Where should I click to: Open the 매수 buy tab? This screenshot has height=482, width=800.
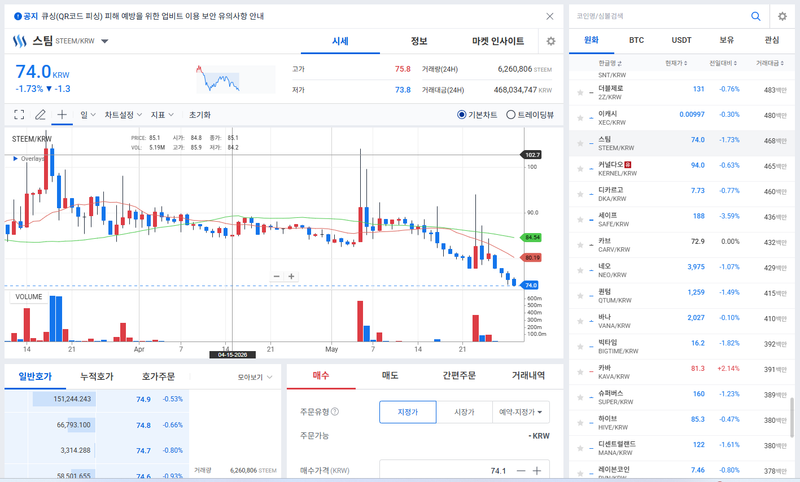click(321, 375)
